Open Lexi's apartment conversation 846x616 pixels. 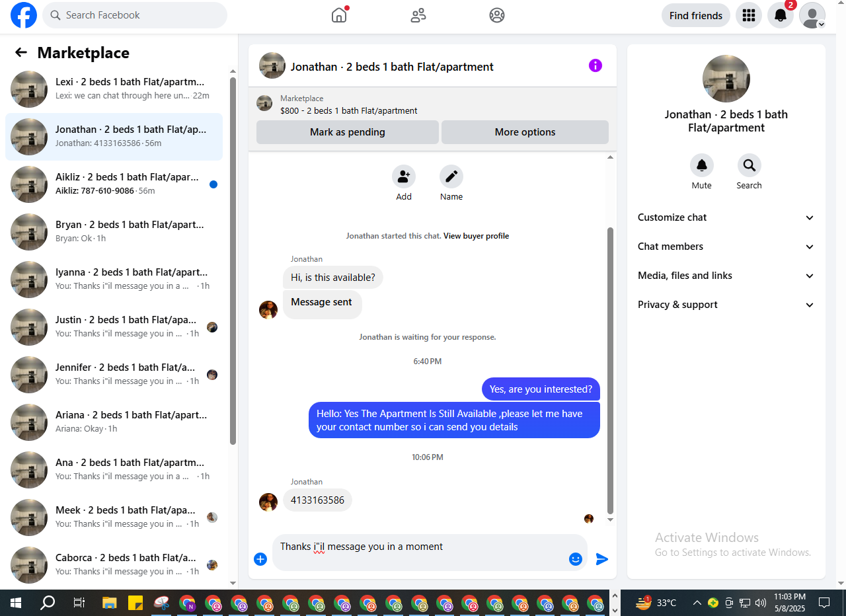click(114, 89)
